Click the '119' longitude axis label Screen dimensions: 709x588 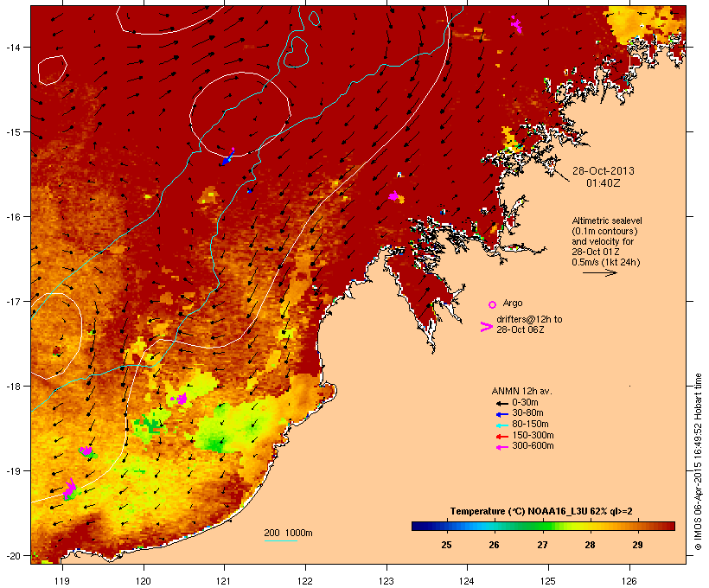62,581
